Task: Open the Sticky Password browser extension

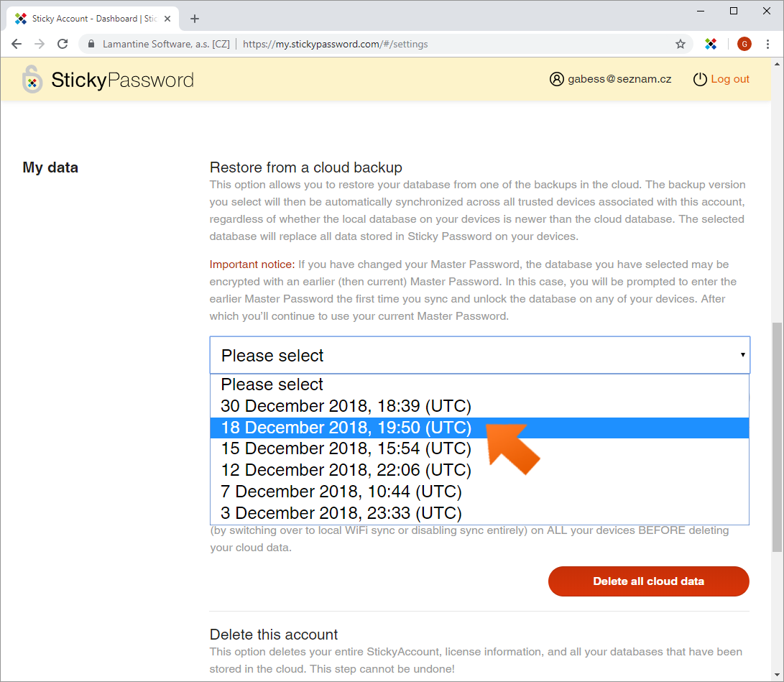Action: coord(711,44)
